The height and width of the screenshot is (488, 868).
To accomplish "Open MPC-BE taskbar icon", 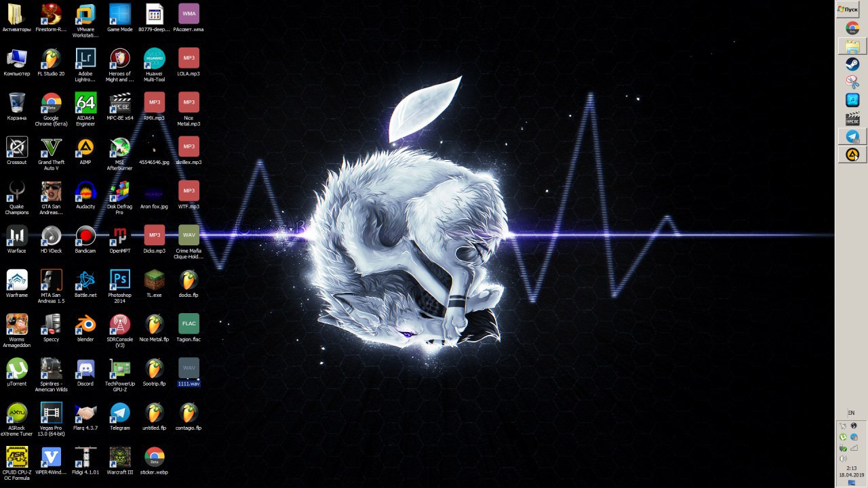I will [852, 118].
